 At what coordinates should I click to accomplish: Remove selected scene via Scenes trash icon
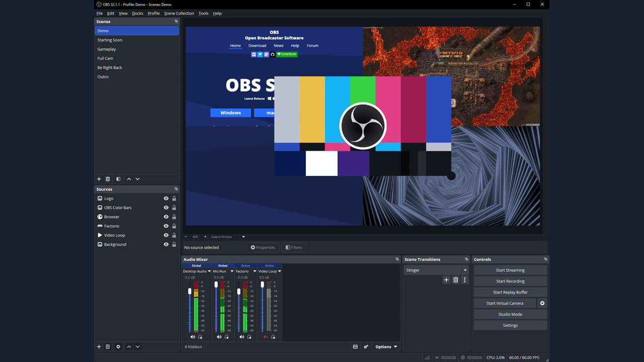[108, 179]
